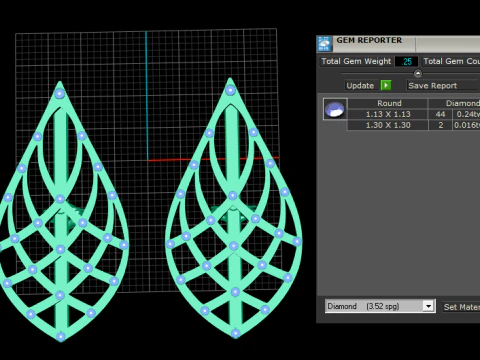Select the 1.13 X 1.13 size cell
480x360 pixels.
[388, 114]
